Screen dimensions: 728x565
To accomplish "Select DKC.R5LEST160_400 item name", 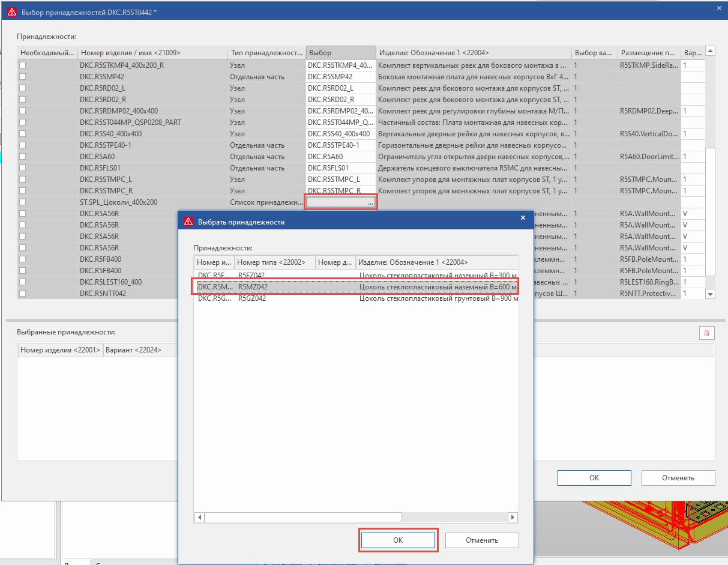I will (110, 282).
